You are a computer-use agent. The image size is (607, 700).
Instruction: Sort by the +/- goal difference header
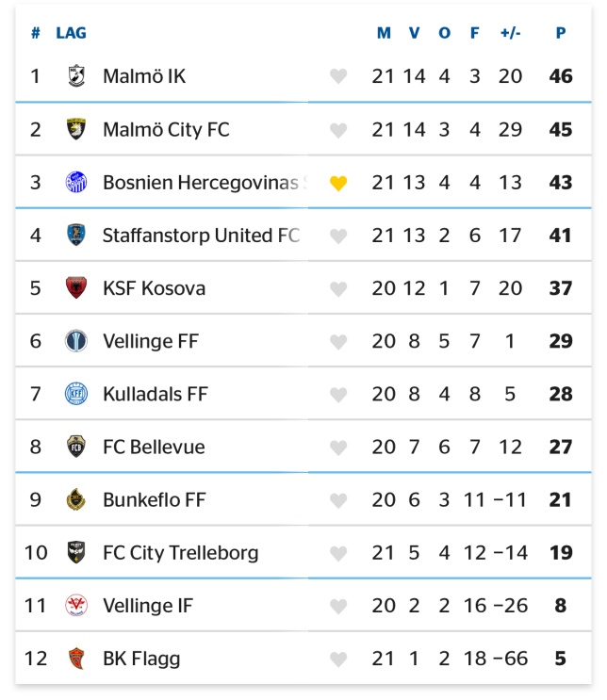[510, 33]
